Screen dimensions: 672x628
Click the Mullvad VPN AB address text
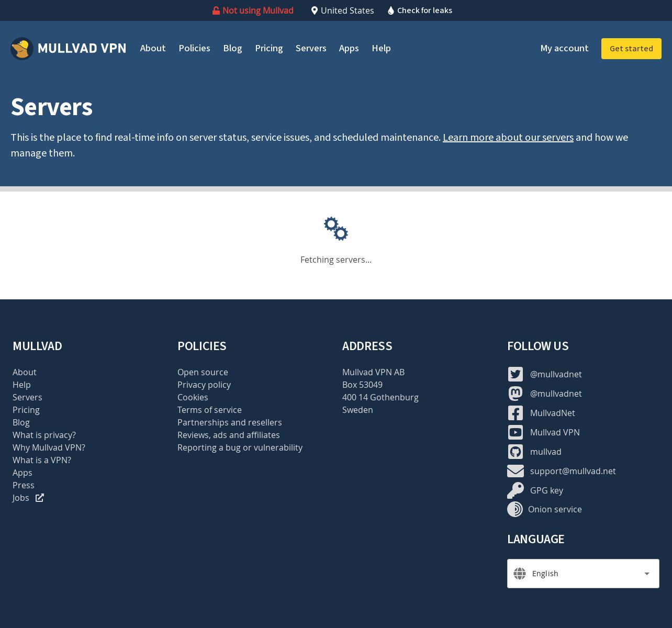click(374, 372)
